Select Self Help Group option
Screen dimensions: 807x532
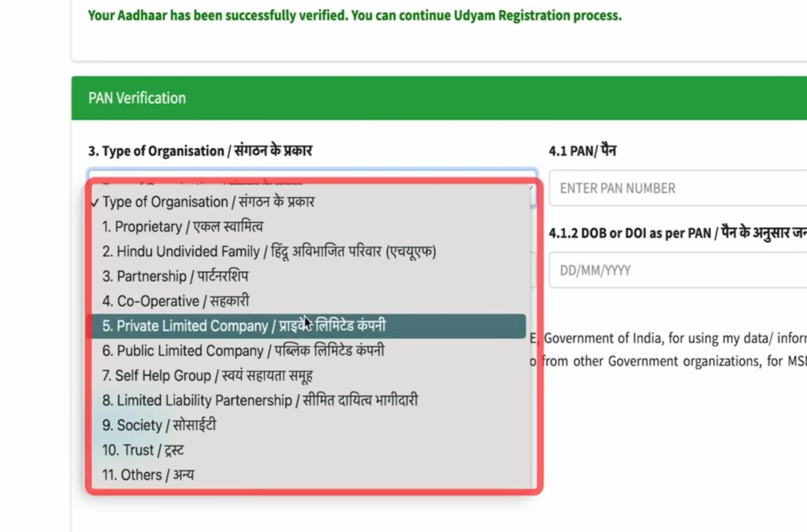click(x=208, y=376)
